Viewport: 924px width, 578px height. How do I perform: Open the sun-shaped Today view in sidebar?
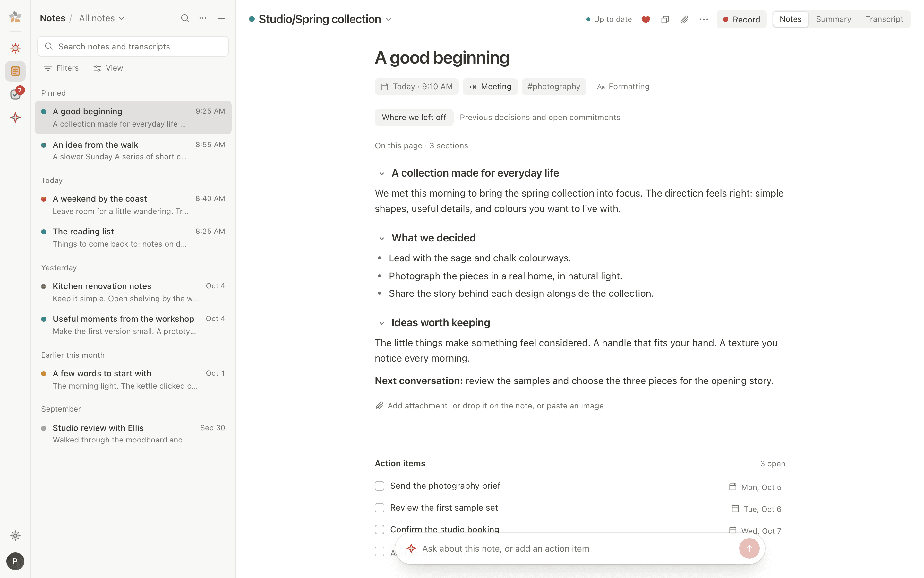(15, 48)
